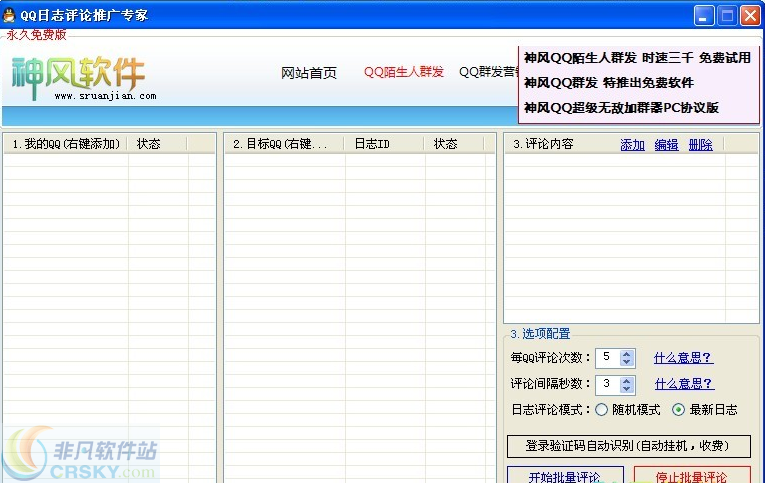Click the 我的QQ(右键添加) column header
This screenshot has width=765, height=483.
(x=66, y=144)
